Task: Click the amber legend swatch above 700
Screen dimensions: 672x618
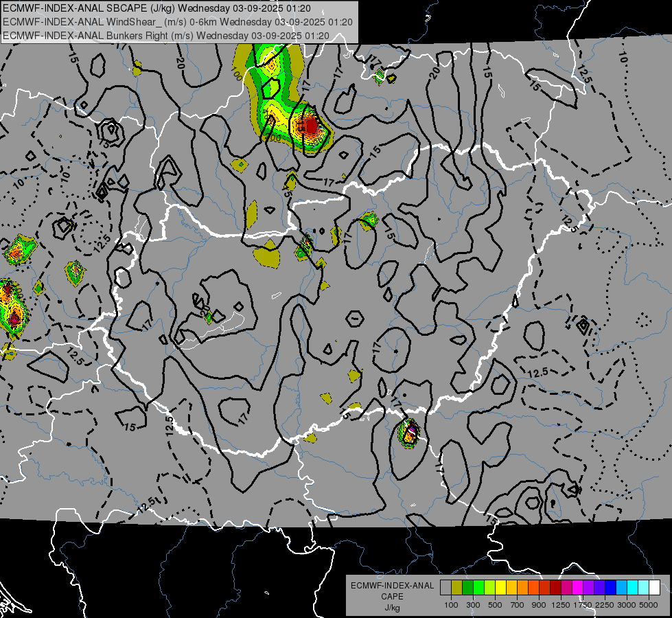Action: [511, 588]
